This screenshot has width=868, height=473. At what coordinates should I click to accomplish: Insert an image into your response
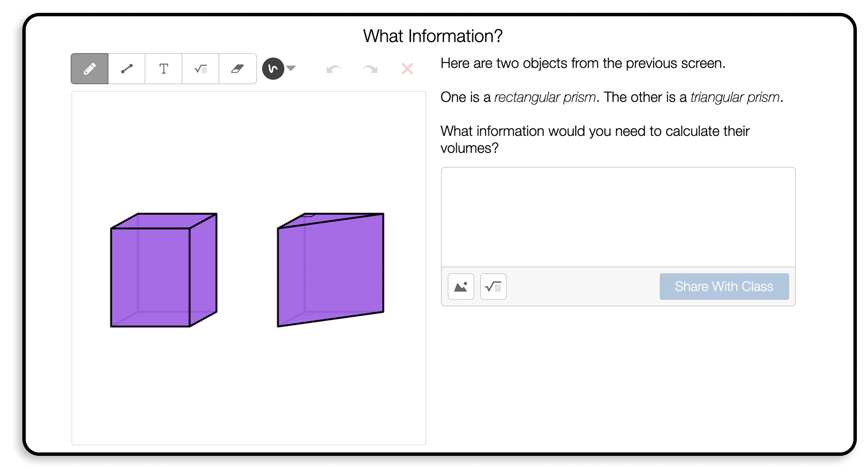460,286
